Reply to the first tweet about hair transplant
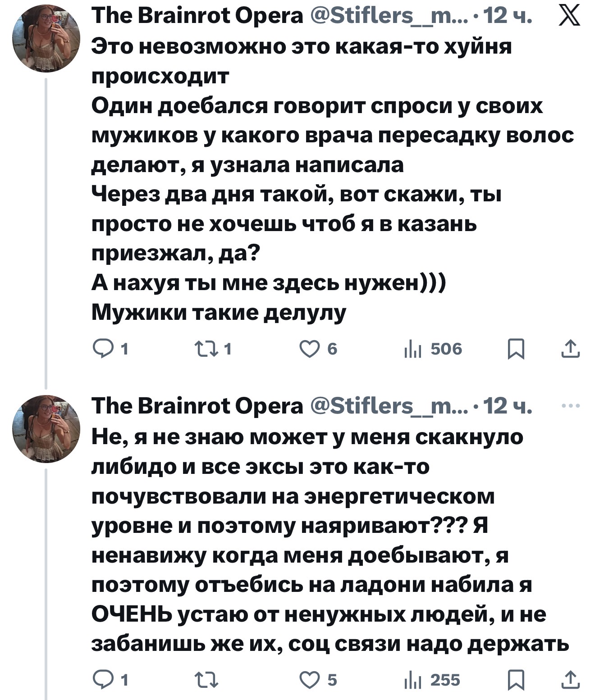The height and width of the screenshot is (700, 595). tap(102, 349)
